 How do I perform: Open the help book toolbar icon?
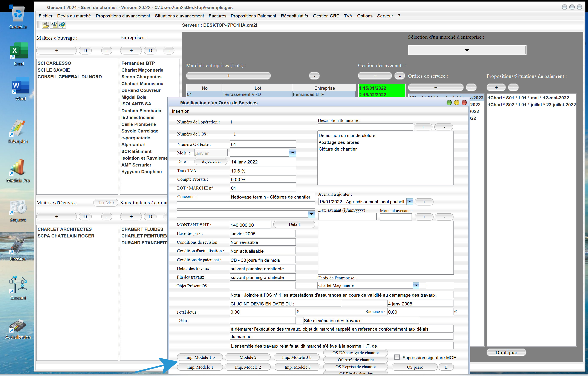click(62, 25)
